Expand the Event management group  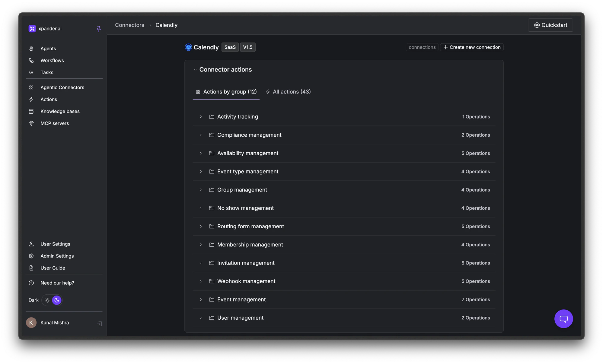coord(201,299)
